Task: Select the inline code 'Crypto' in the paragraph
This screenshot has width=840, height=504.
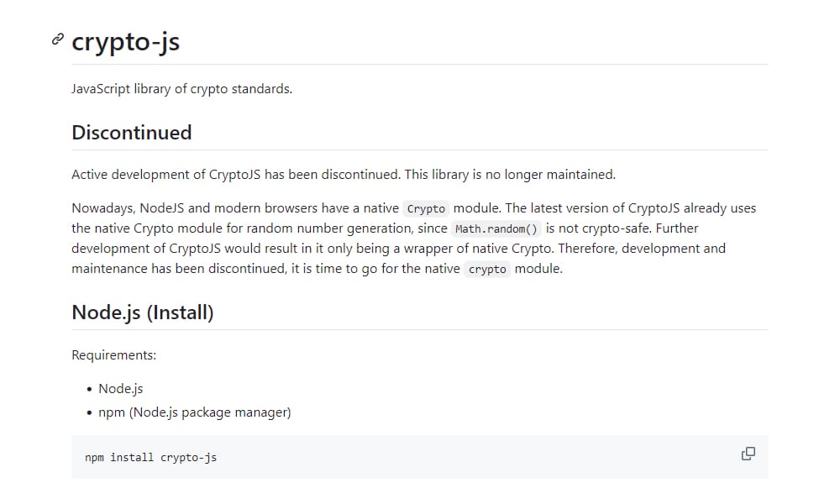Action: pos(426,208)
